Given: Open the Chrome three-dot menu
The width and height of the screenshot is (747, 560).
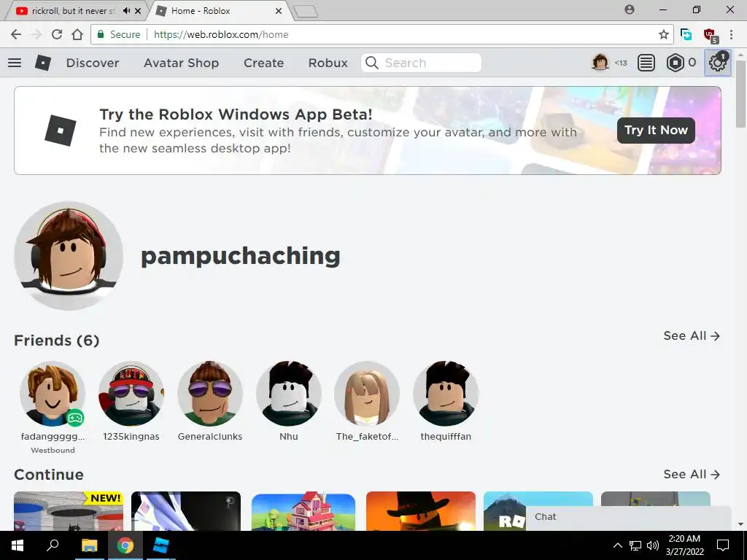Looking at the screenshot, I should [731, 34].
